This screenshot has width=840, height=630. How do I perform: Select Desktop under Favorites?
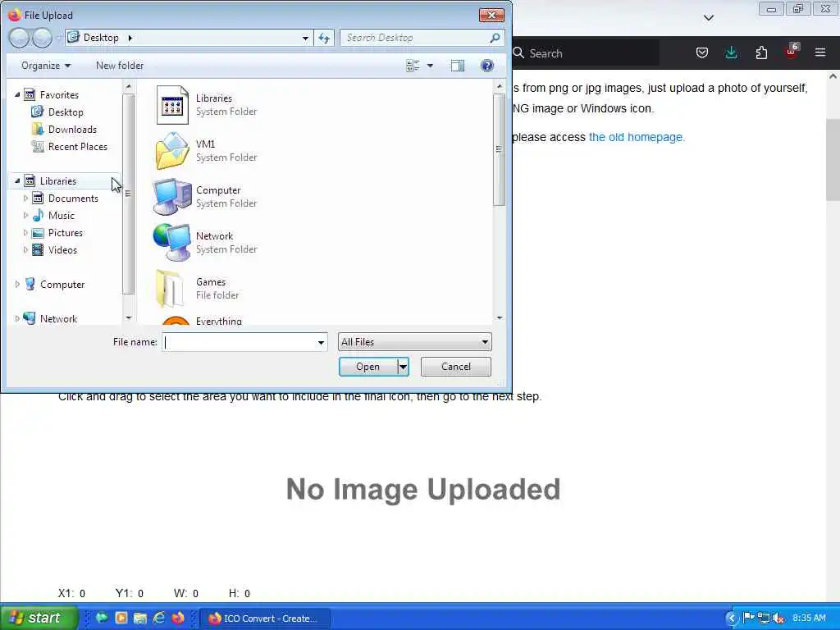pyautogui.click(x=66, y=112)
